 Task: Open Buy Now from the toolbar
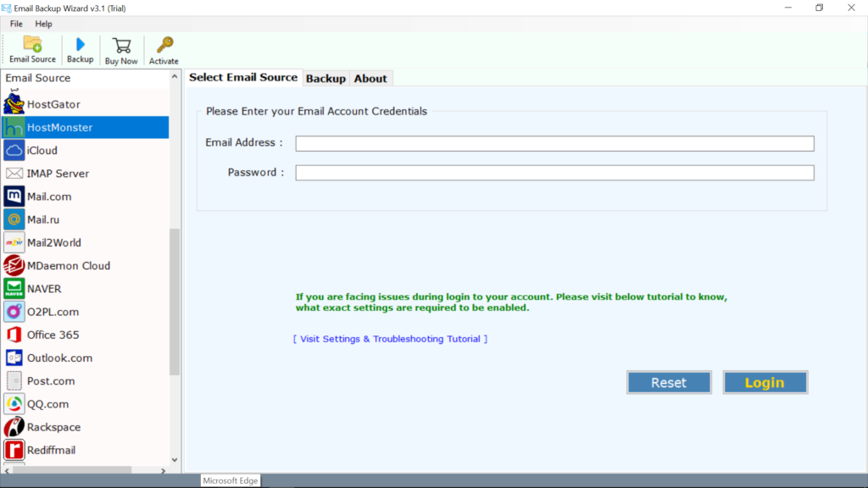click(120, 49)
